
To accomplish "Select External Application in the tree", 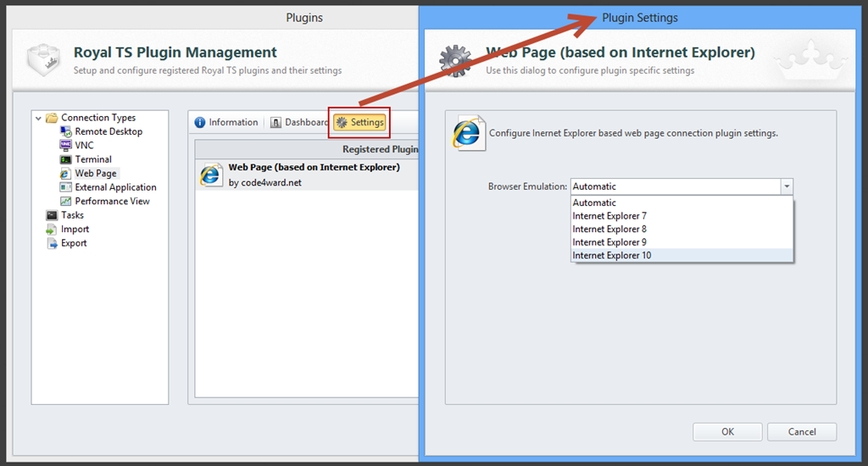I will [x=115, y=187].
